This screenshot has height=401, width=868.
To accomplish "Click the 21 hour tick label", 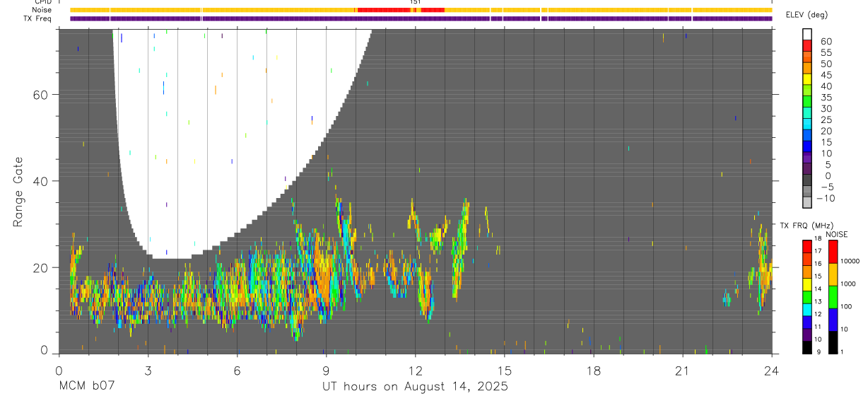I will 682,371.
